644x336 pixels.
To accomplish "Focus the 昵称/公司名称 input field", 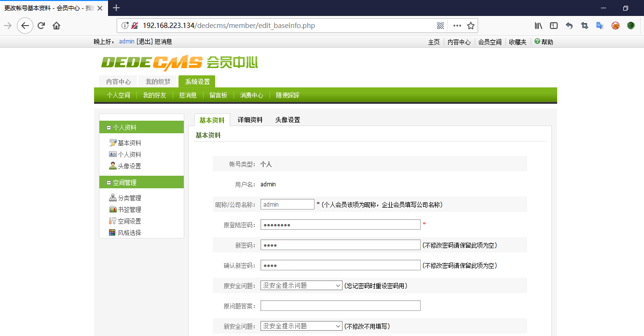I will click(x=288, y=204).
